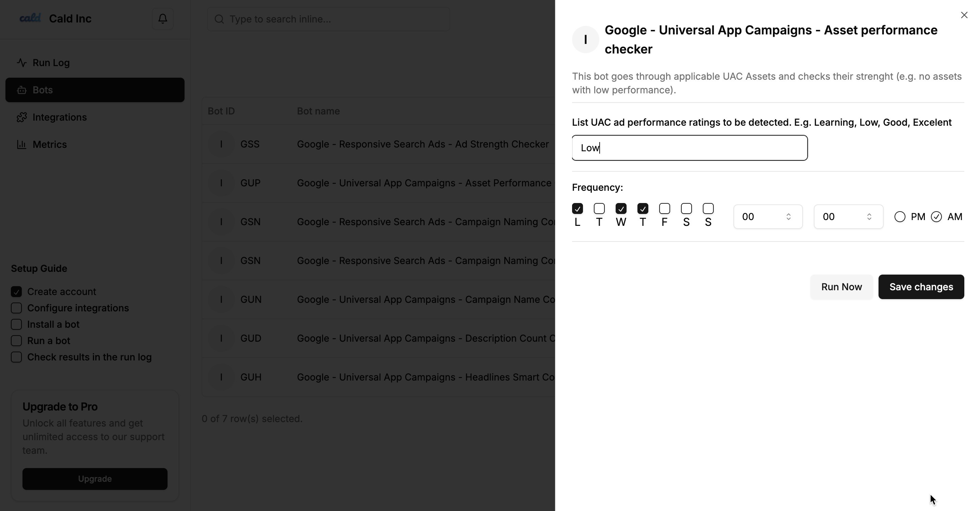Click the performance ratings input with Low
The width and height of the screenshot is (980, 511).
tap(690, 148)
